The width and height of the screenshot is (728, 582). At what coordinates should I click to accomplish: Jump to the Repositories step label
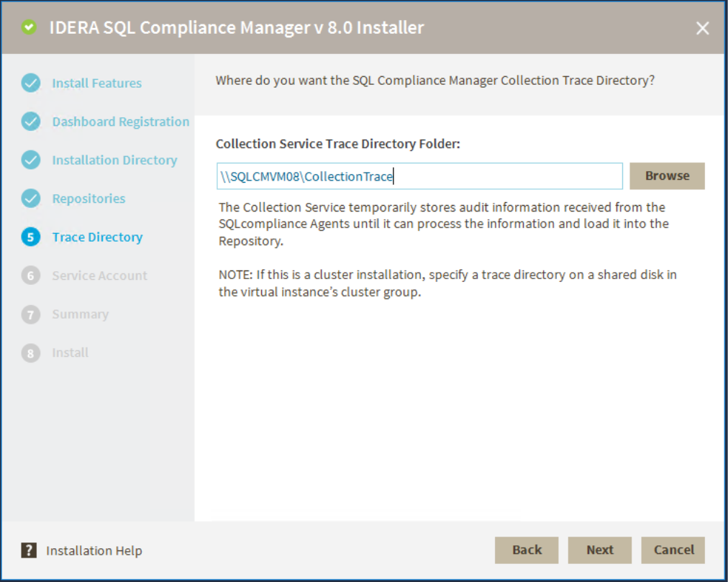[x=88, y=199]
